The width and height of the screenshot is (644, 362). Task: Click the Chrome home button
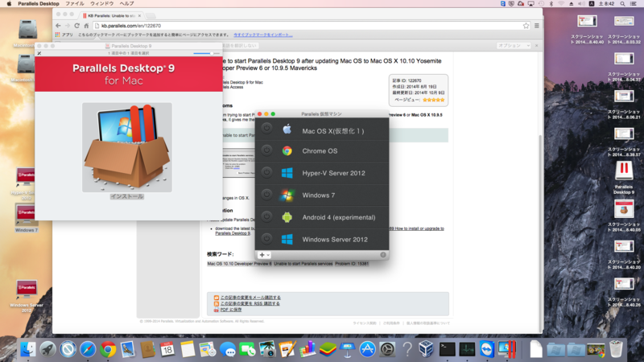click(86, 26)
